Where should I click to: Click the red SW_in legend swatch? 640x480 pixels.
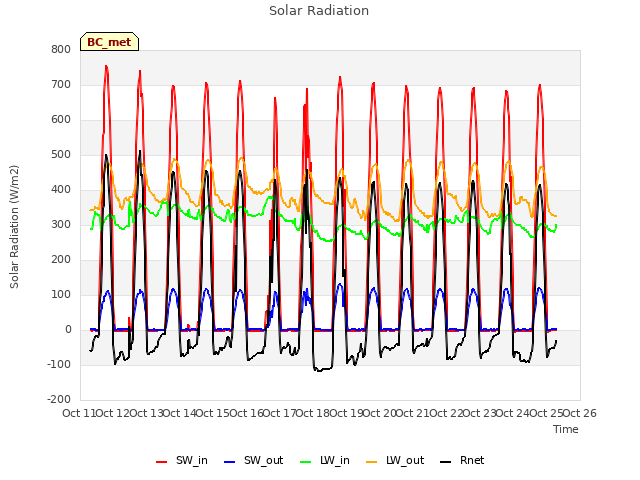[162, 462]
